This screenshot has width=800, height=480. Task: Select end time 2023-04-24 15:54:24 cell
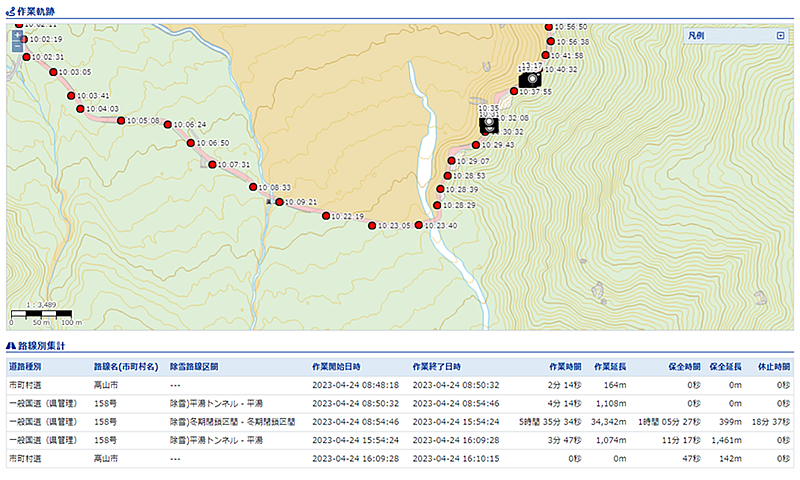coord(456,422)
